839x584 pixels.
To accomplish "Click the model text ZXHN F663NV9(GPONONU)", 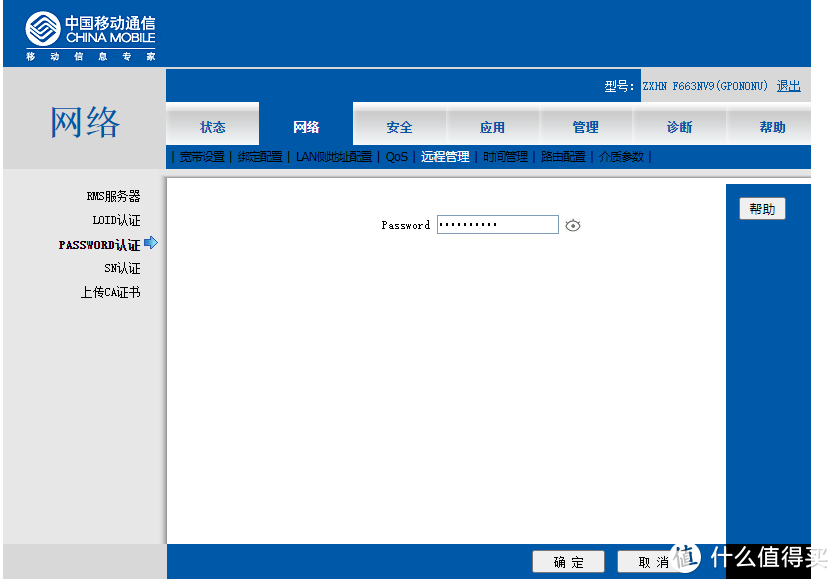I will (705, 86).
